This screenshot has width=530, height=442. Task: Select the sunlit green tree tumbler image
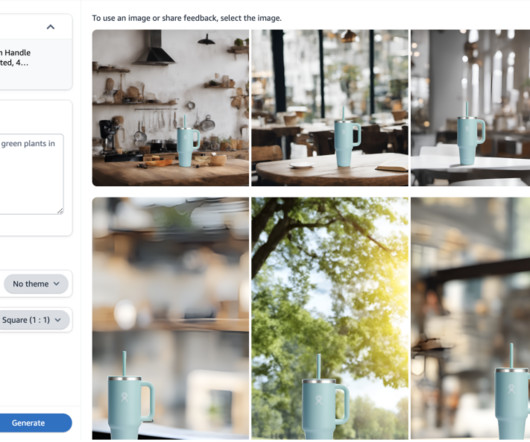(330, 318)
